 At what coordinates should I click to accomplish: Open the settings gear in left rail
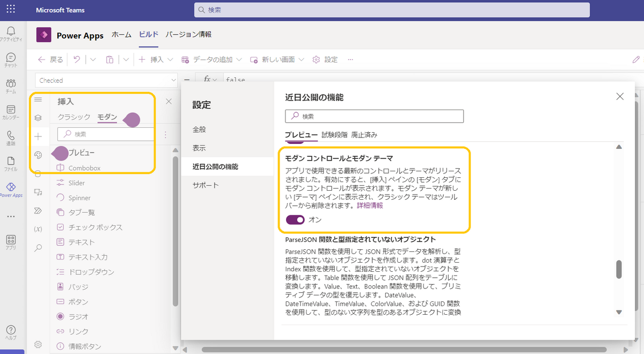point(38,344)
